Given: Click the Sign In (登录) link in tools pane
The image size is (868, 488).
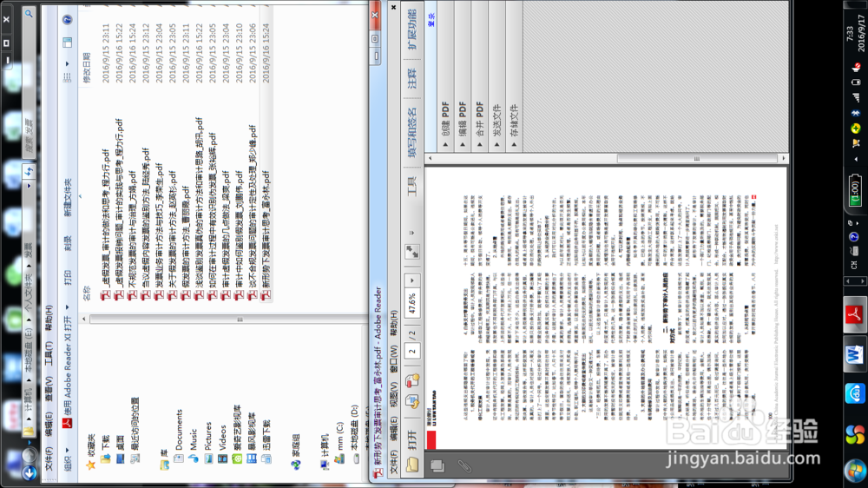Looking at the screenshot, I should 431,20.
